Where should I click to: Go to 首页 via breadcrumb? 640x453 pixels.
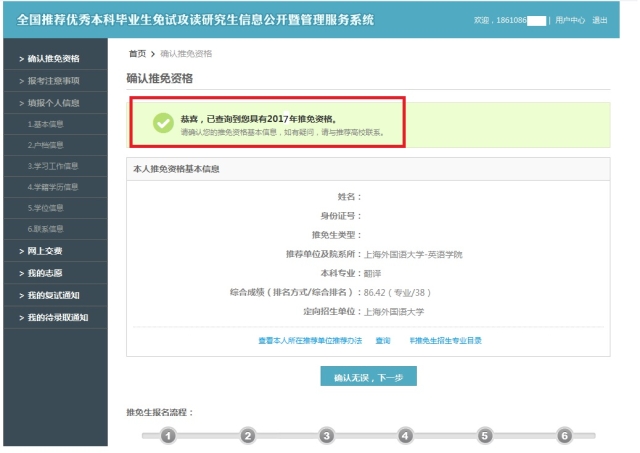[x=137, y=53]
